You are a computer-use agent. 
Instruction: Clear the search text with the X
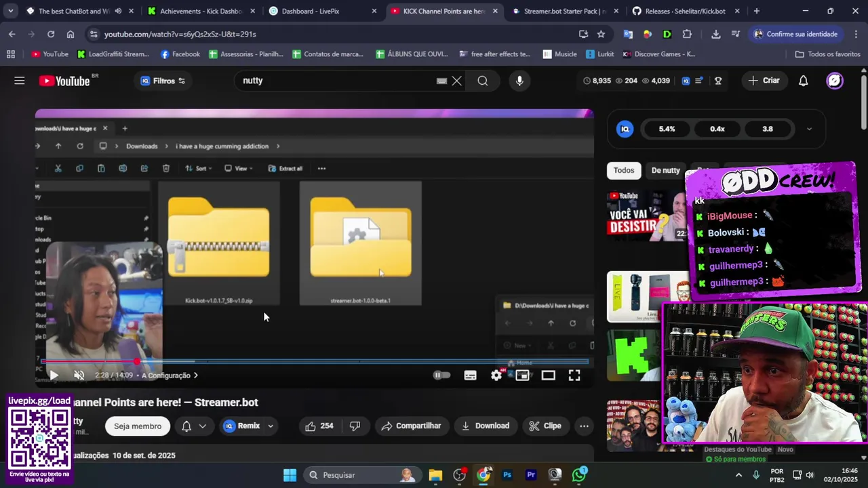[457, 81]
